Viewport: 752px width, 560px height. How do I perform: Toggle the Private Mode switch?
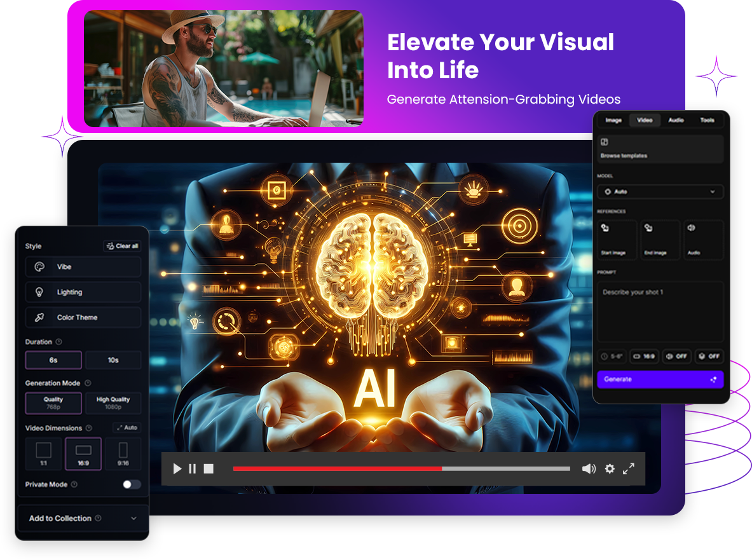pos(132,484)
